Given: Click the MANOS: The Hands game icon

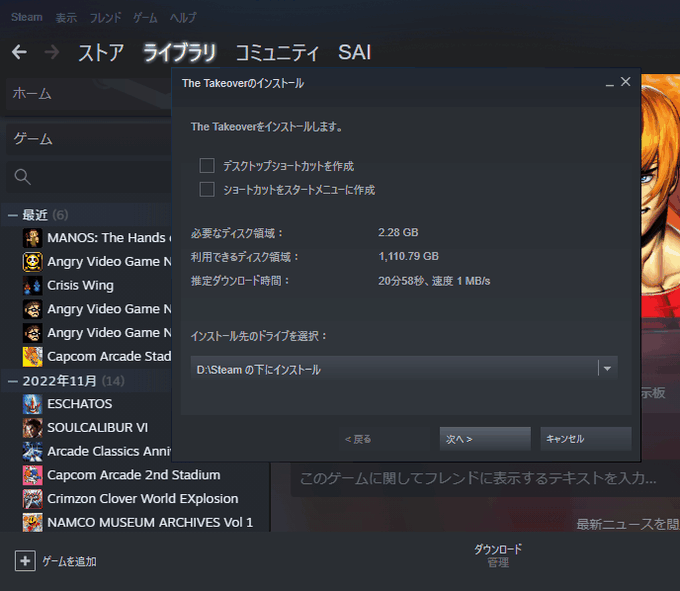Looking at the screenshot, I should [33, 238].
